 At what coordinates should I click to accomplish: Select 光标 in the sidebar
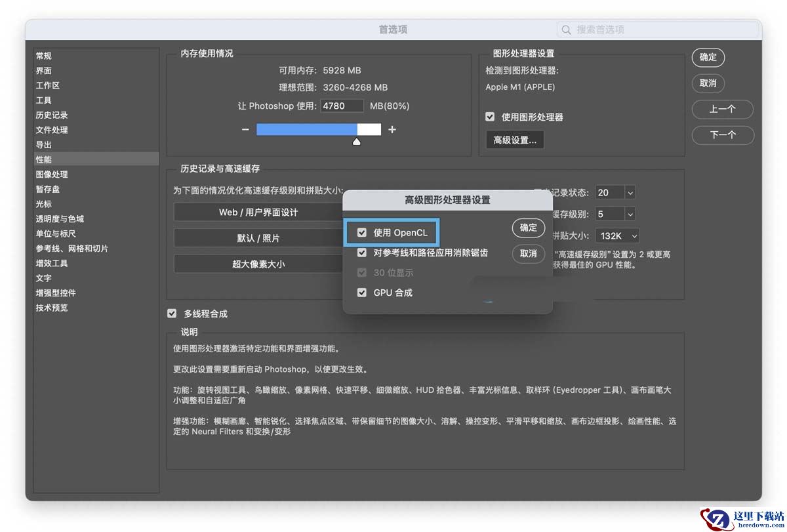tap(44, 204)
